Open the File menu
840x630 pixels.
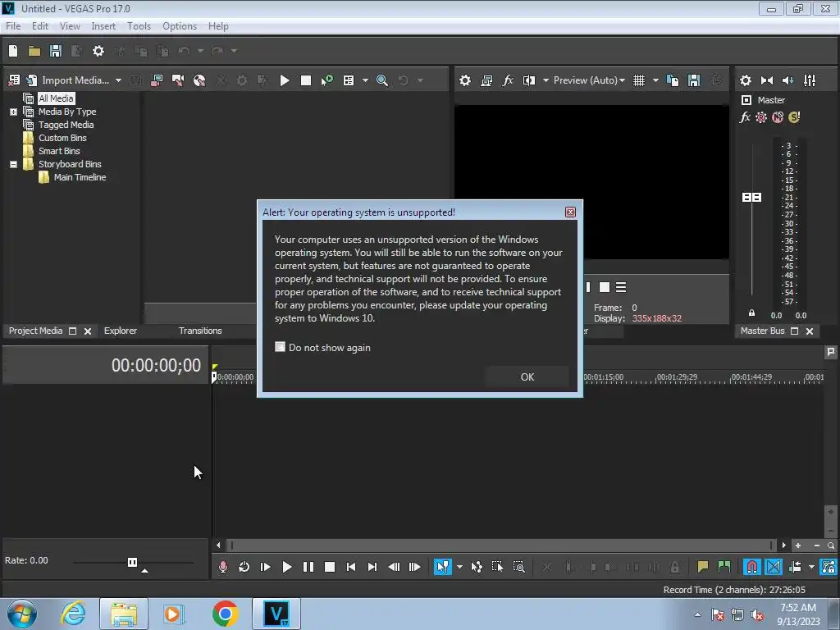coord(13,25)
